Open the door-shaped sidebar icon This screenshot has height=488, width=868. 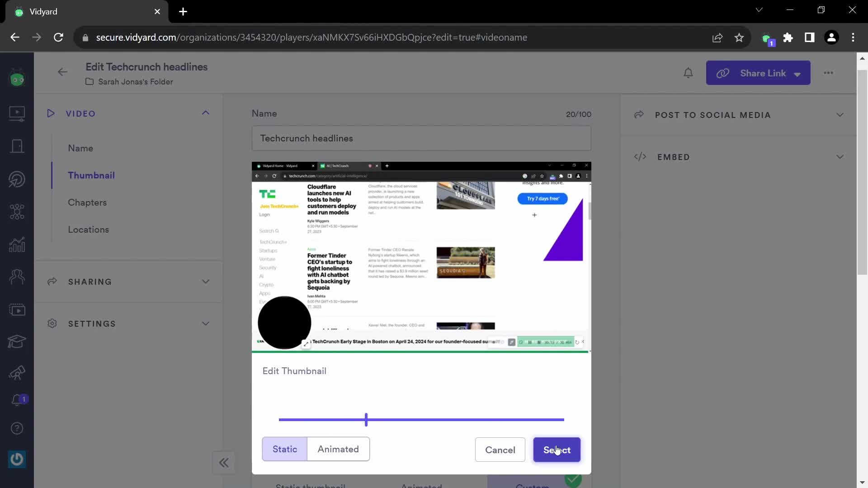tap(17, 146)
